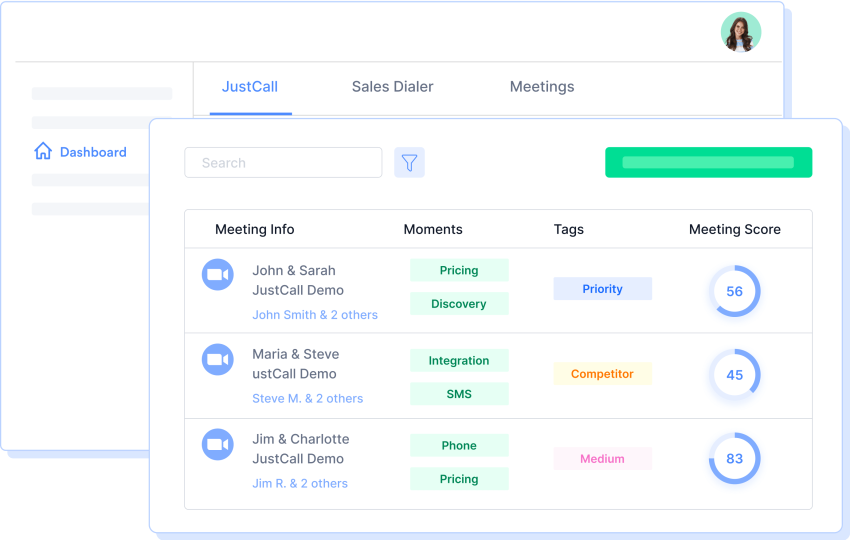Screen dimensions: 850x540
Task: Open the John Smith & 2 others link
Action: click(315, 315)
